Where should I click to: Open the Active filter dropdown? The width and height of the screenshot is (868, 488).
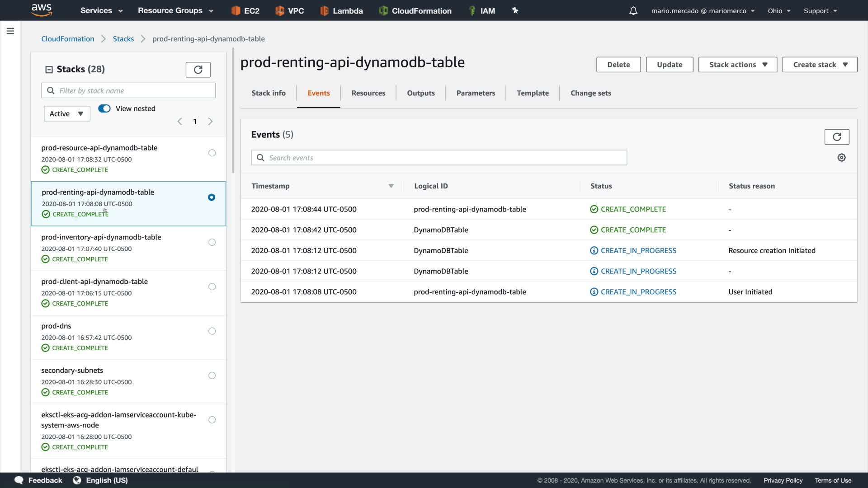click(67, 114)
